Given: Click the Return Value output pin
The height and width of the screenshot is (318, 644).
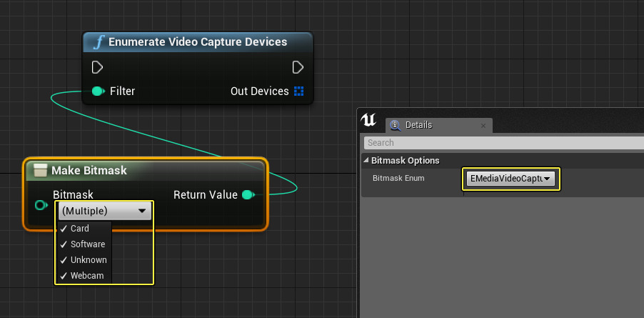Looking at the screenshot, I should [248, 194].
